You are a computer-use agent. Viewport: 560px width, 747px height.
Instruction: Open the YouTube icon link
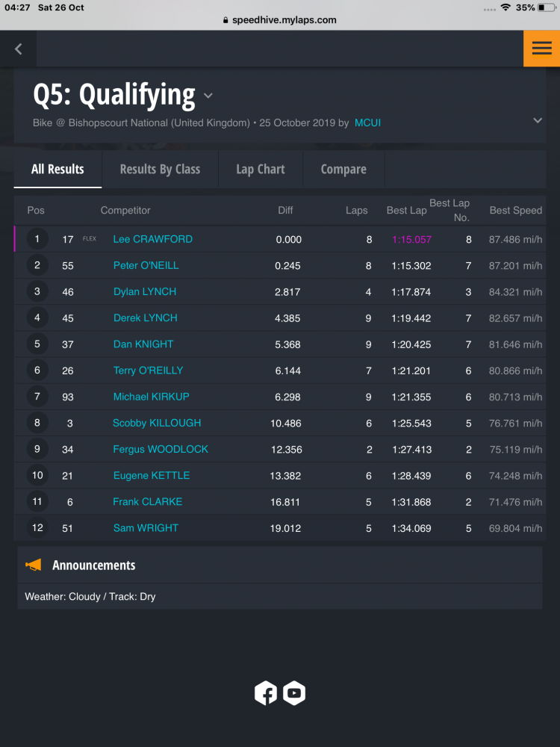294,692
